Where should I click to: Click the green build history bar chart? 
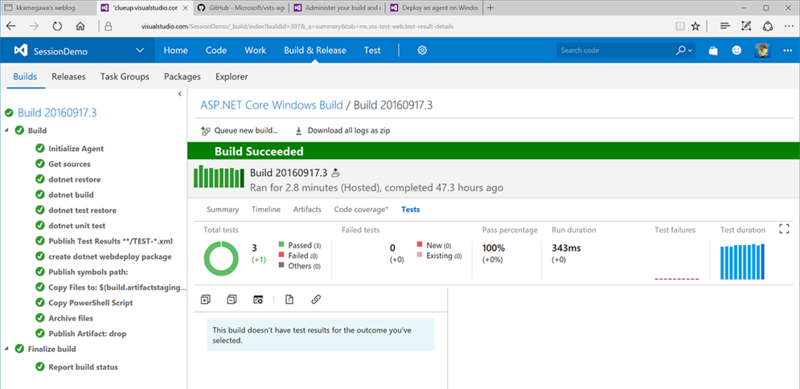coord(219,177)
